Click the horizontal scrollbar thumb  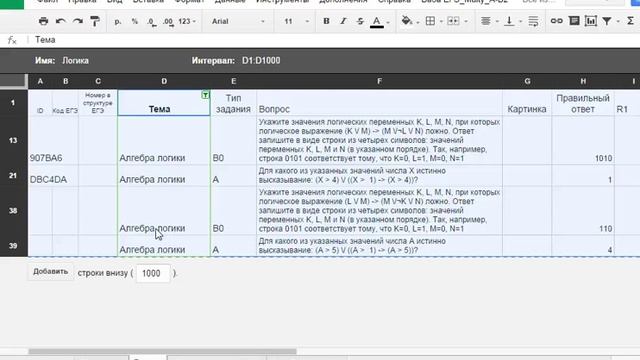coord(162,351)
